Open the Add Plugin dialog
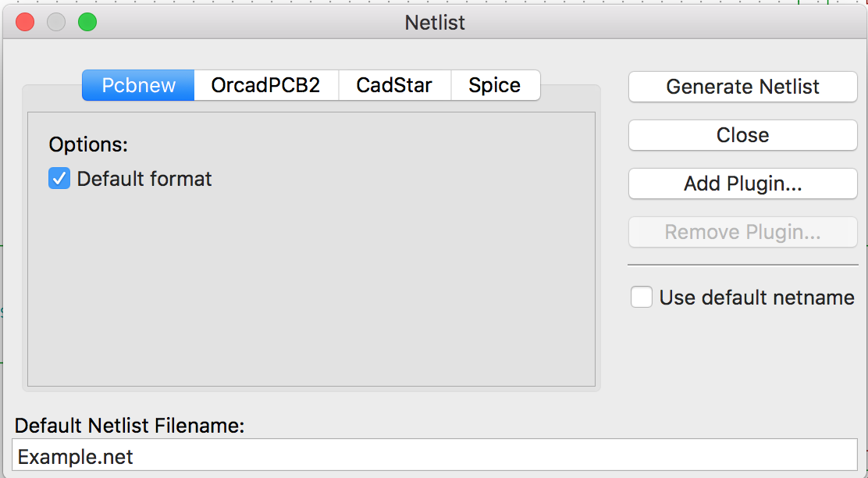This screenshot has width=868, height=478. 742,184
